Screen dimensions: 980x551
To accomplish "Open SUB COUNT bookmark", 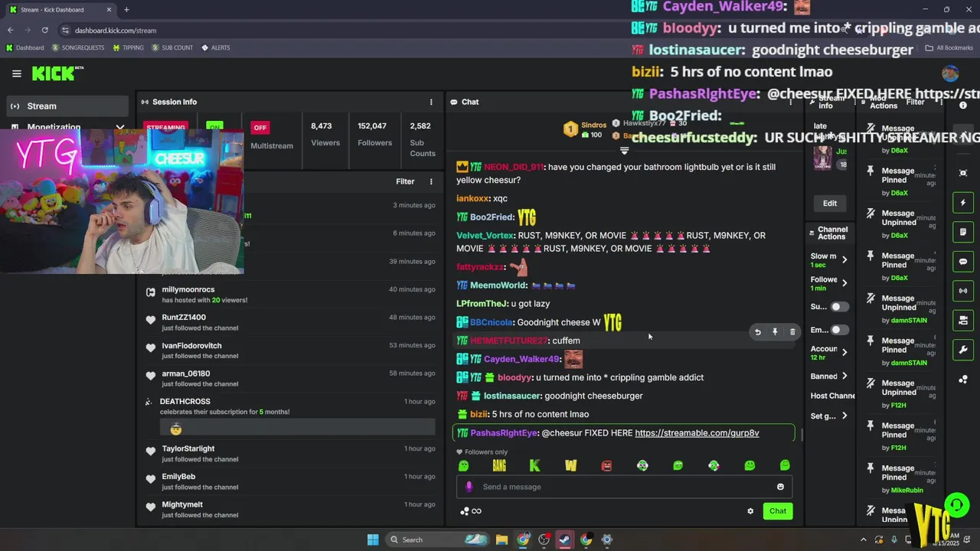I will click(172, 47).
